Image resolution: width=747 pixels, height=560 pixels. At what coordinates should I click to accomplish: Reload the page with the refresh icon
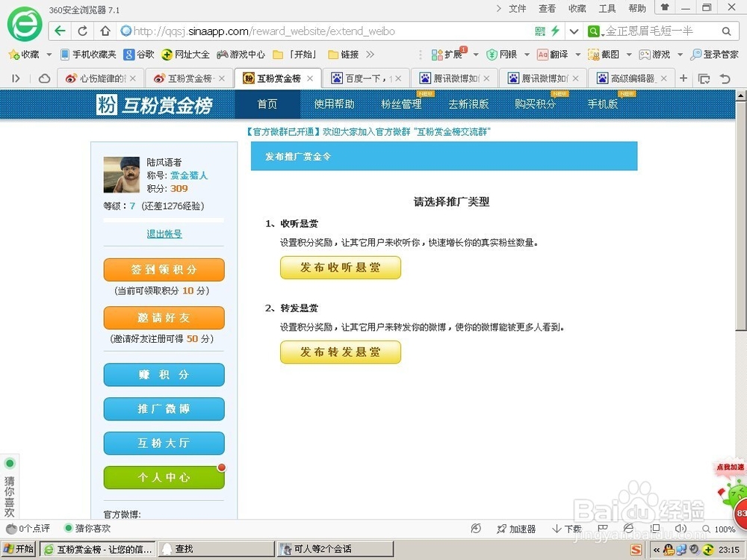pyautogui.click(x=82, y=31)
